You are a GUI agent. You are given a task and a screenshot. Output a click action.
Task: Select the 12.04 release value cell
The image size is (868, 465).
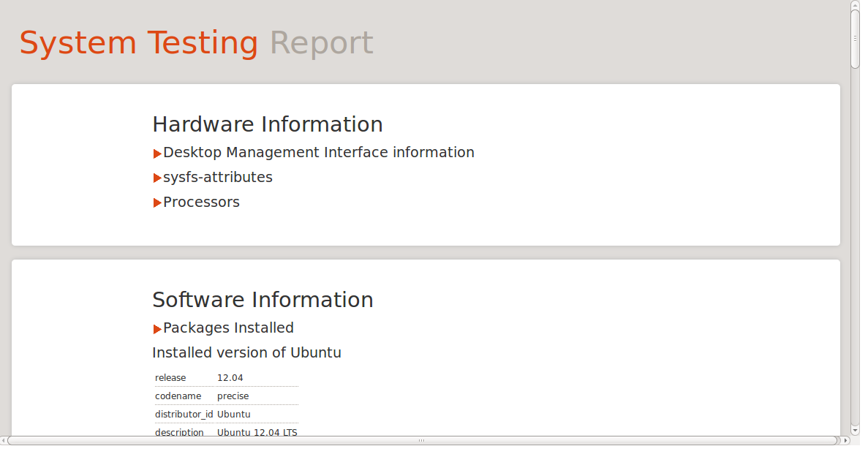tap(230, 378)
